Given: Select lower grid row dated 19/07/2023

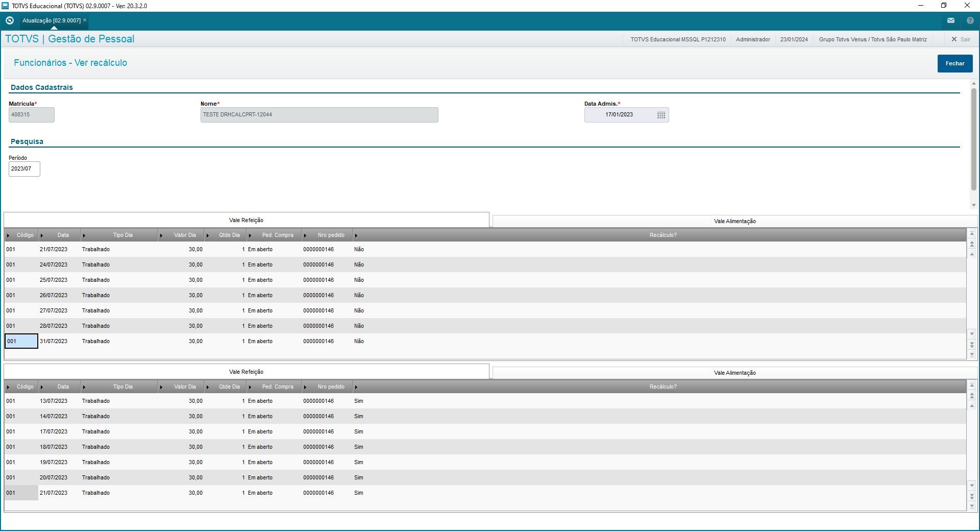Looking at the screenshot, I should pyautogui.click(x=485, y=462).
